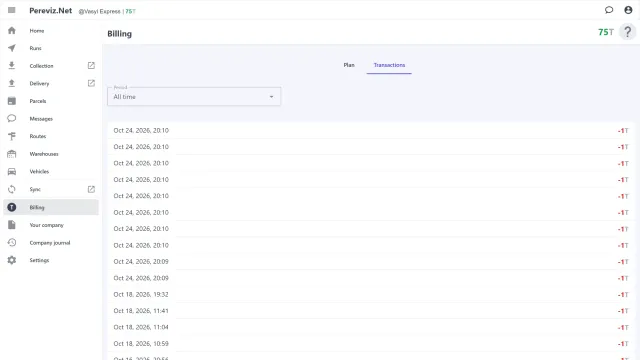Click the Period dropdown arrow

[271, 97]
